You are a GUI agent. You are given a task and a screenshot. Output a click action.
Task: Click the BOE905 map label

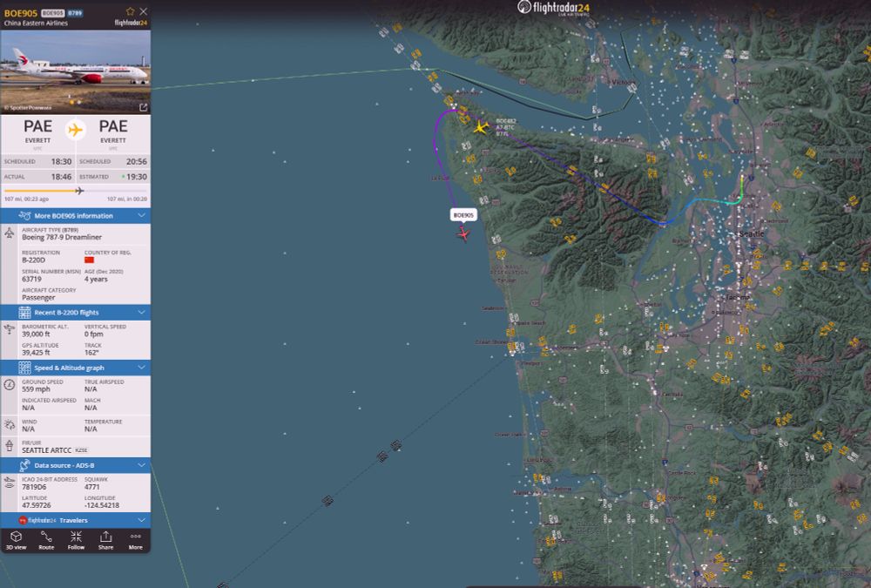pyautogui.click(x=463, y=215)
